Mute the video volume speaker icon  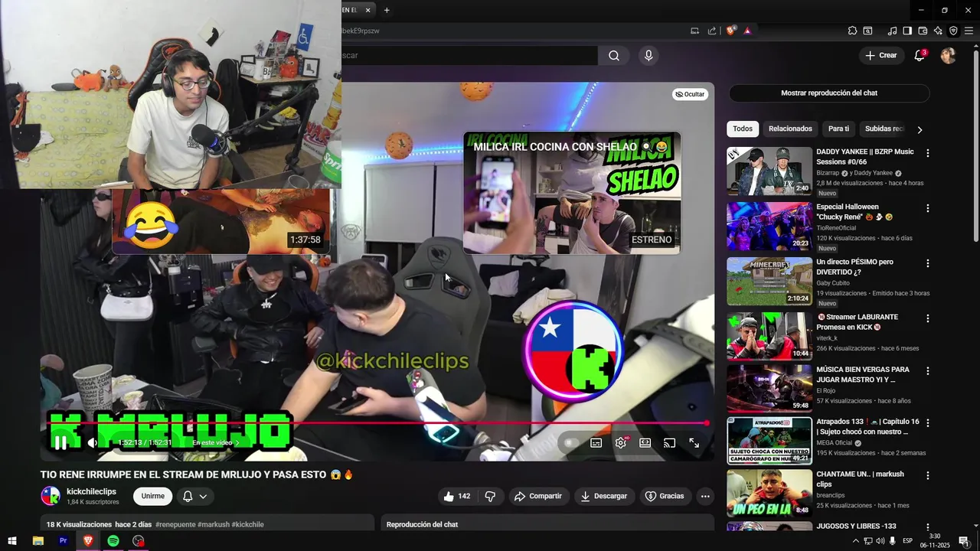(x=93, y=442)
